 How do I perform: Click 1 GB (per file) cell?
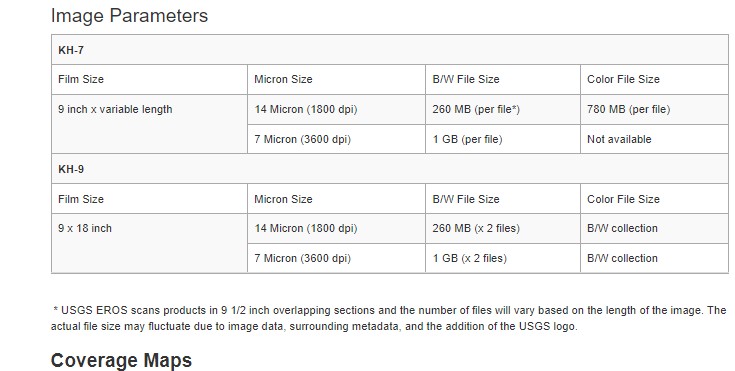pos(503,139)
